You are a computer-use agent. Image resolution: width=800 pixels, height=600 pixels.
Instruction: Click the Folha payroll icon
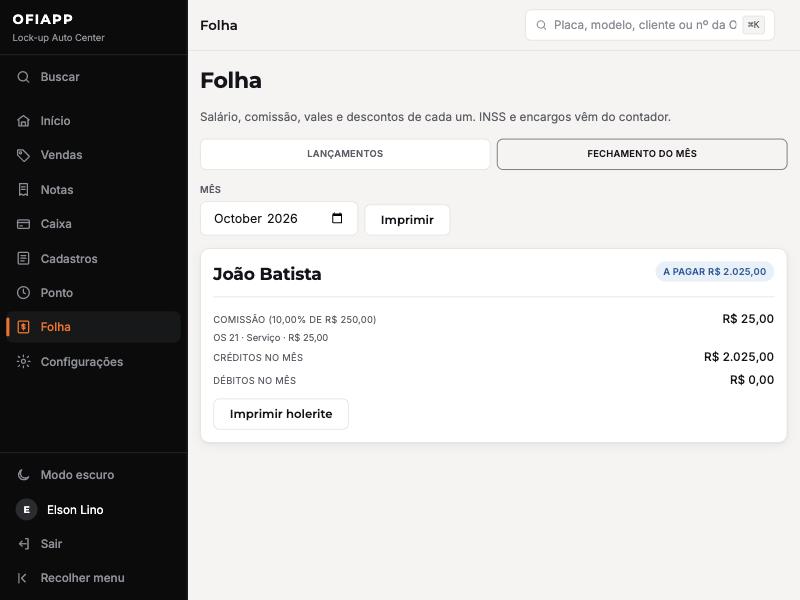[x=23, y=327]
